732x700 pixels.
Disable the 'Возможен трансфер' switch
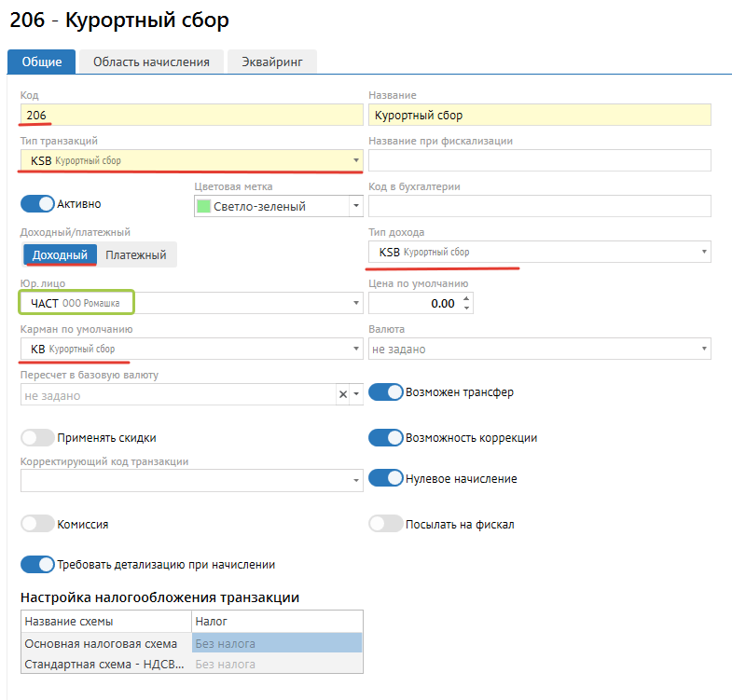click(x=385, y=392)
